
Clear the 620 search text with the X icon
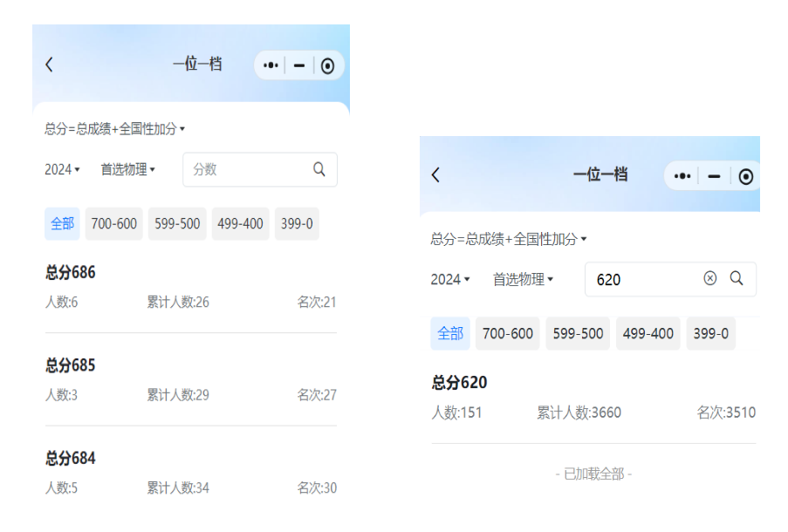pyautogui.click(x=710, y=278)
